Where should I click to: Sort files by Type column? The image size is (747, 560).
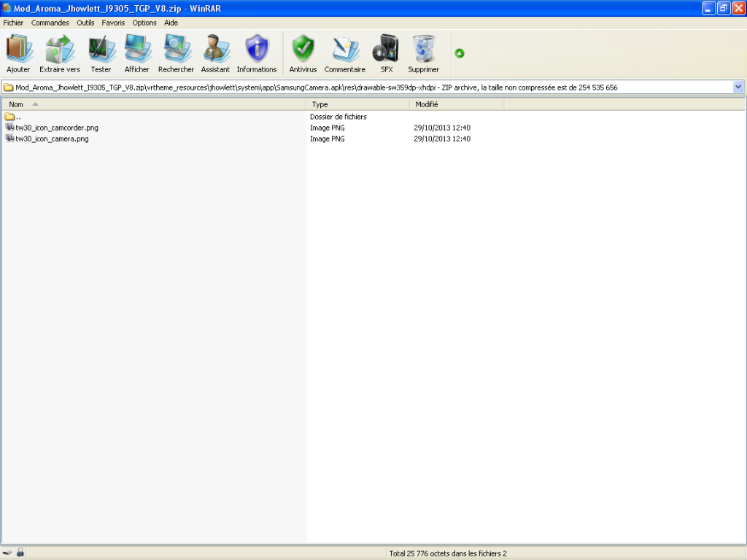tap(357, 104)
